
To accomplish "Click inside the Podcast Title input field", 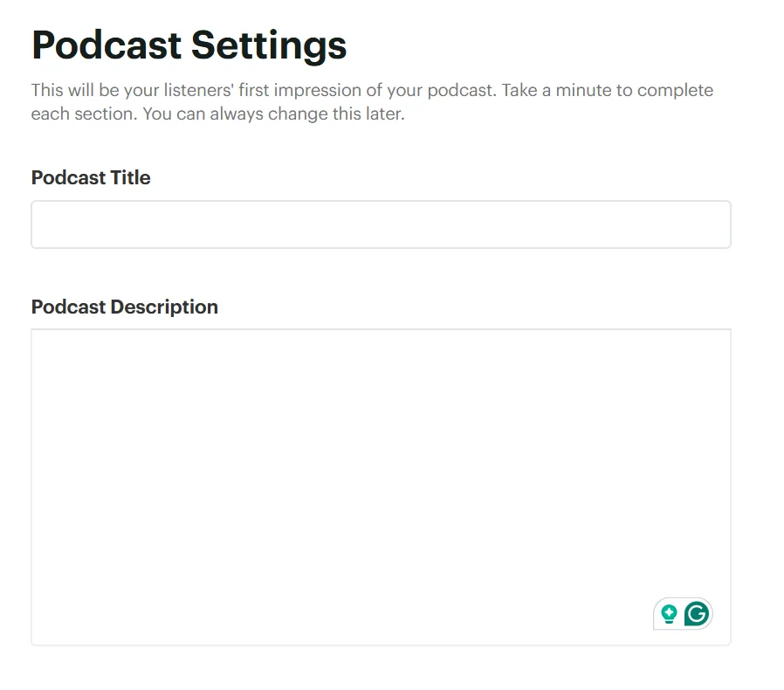I will pos(381,224).
